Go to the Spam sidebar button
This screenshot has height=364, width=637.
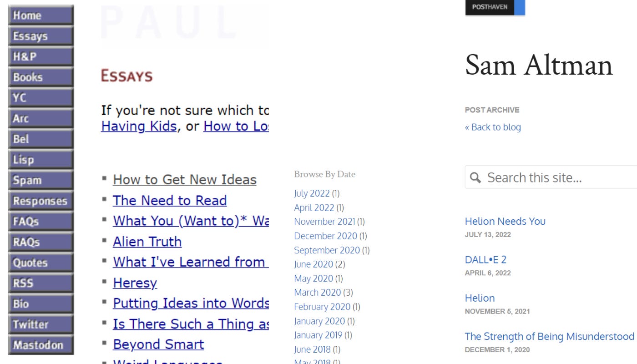point(41,180)
